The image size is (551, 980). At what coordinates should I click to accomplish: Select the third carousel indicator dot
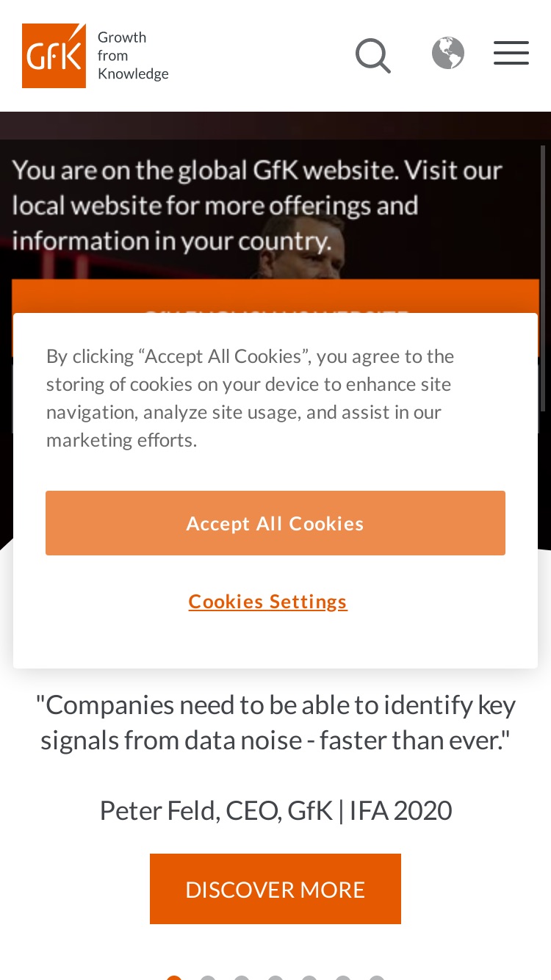click(x=242, y=977)
